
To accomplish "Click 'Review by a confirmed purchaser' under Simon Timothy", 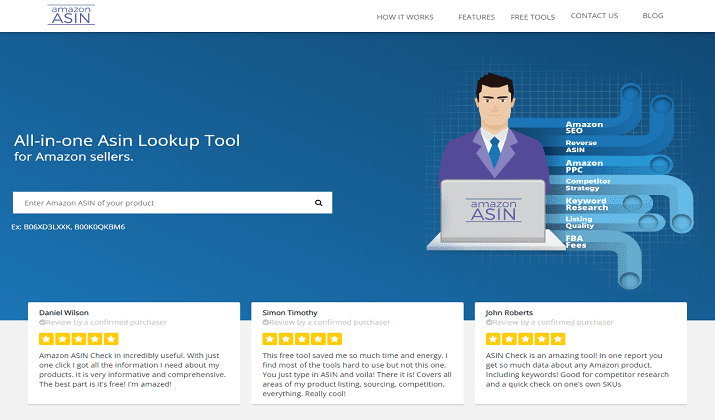I will (330, 322).
